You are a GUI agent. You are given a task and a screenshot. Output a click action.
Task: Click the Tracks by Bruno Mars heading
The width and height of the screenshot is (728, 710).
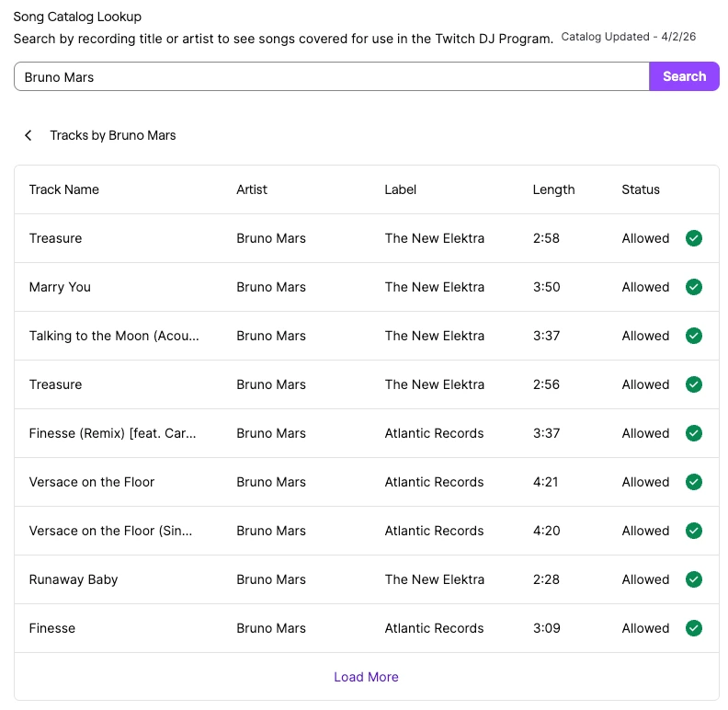pos(113,136)
